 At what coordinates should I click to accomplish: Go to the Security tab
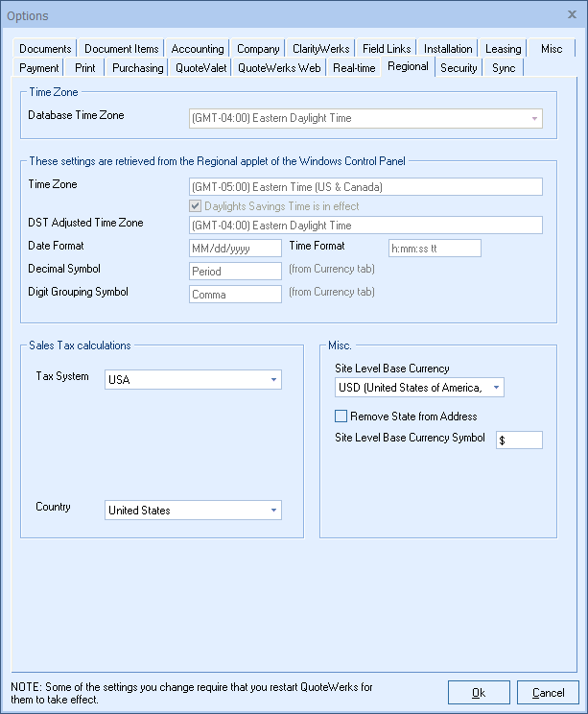click(459, 68)
